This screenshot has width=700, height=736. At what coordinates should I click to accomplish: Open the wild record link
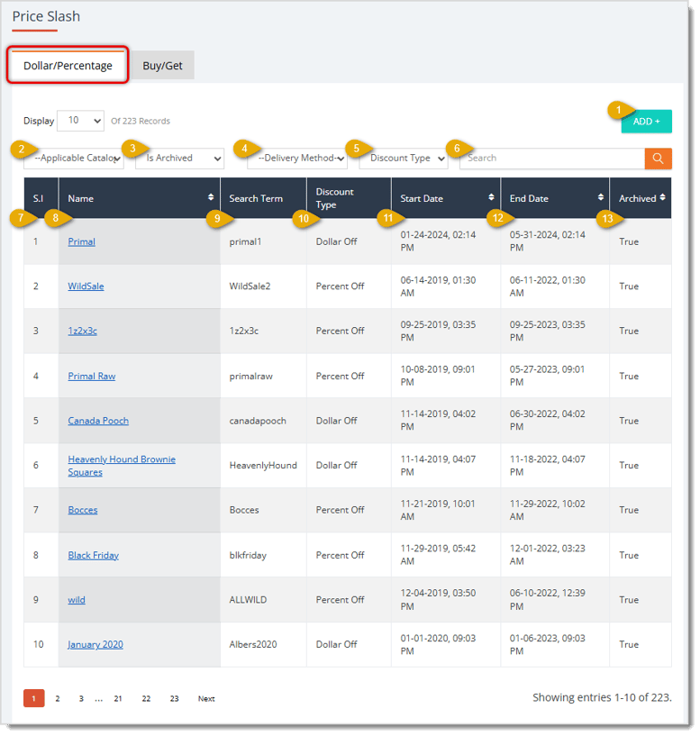coord(77,600)
